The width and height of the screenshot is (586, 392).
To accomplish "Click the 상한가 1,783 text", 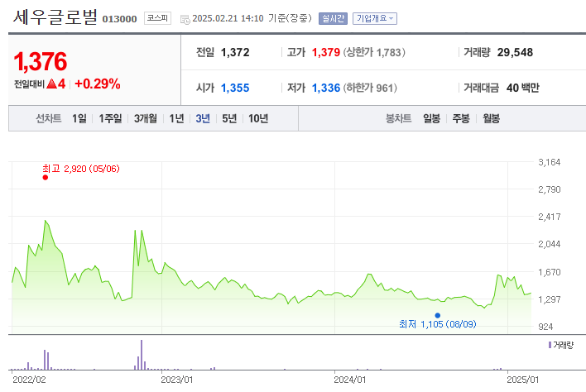I will point(374,52).
